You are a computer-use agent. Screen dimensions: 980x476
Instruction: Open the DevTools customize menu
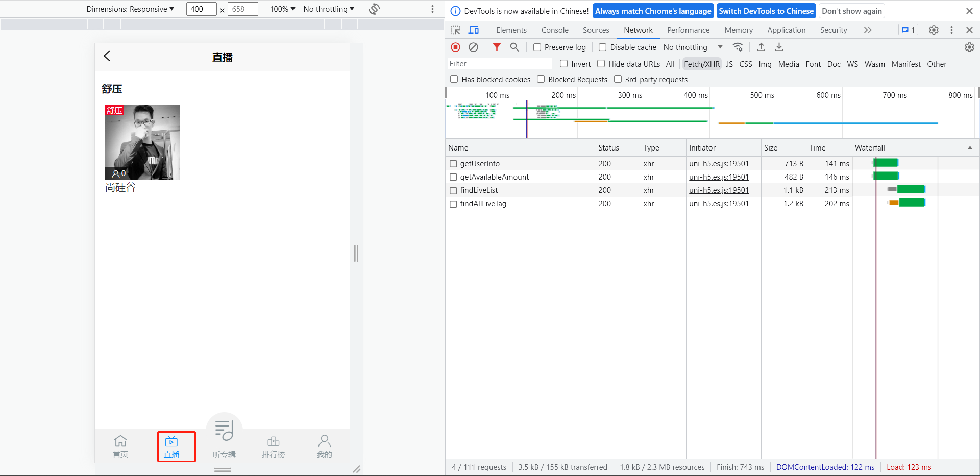click(951, 30)
